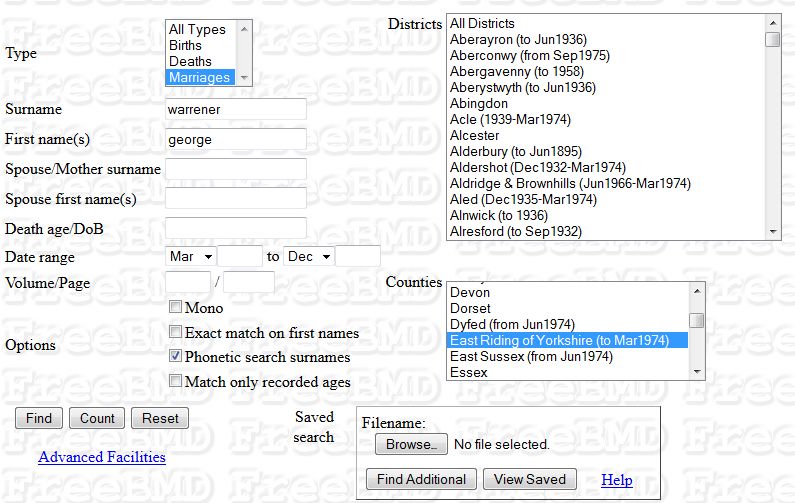Uncheck Phonetic search surnames
Screen dimensions: 795x503
[x=175, y=356]
